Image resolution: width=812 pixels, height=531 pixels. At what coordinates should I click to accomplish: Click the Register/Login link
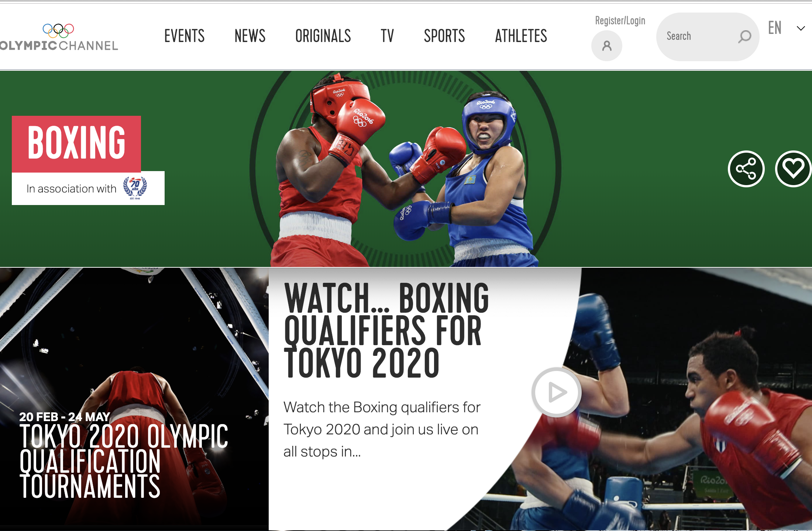[620, 21]
